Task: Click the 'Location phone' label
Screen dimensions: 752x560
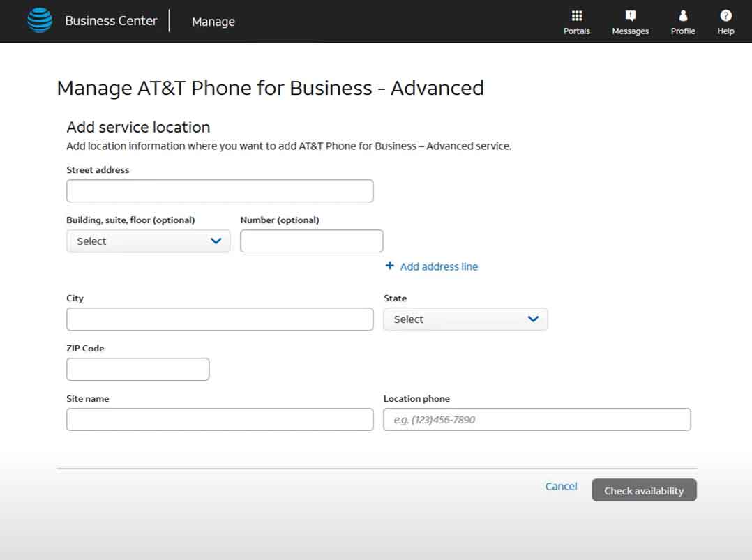Action: coord(416,398)
